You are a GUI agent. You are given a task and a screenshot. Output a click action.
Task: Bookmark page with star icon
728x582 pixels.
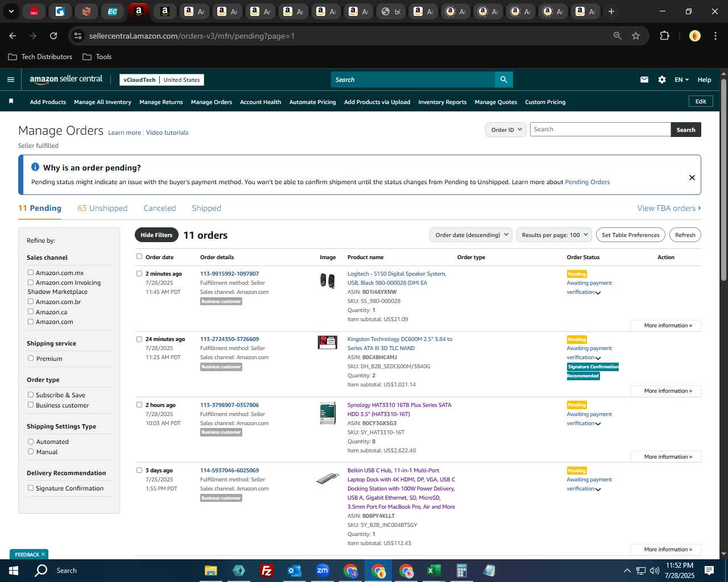point(636,36)
